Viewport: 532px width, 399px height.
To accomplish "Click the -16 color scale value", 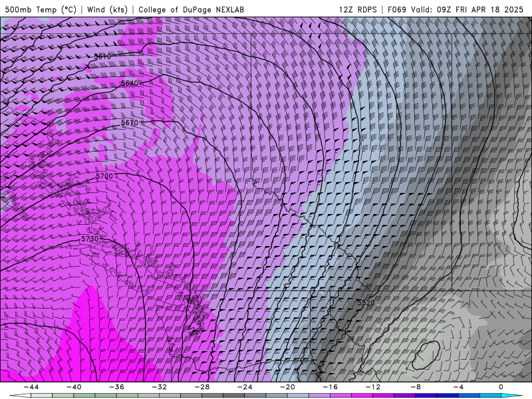I will click(331, 387).
